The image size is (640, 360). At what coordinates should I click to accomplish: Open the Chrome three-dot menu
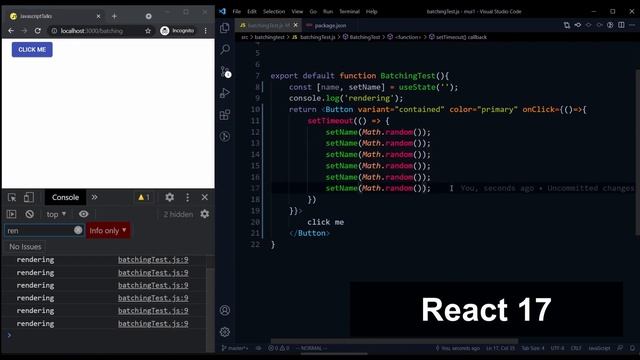[x=205, y=31]
